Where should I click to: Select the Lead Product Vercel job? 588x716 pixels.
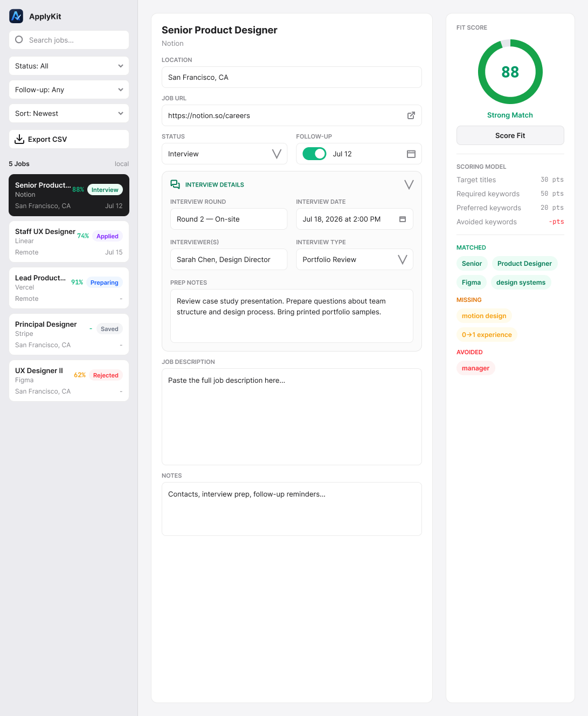click(x=69, y=288)
